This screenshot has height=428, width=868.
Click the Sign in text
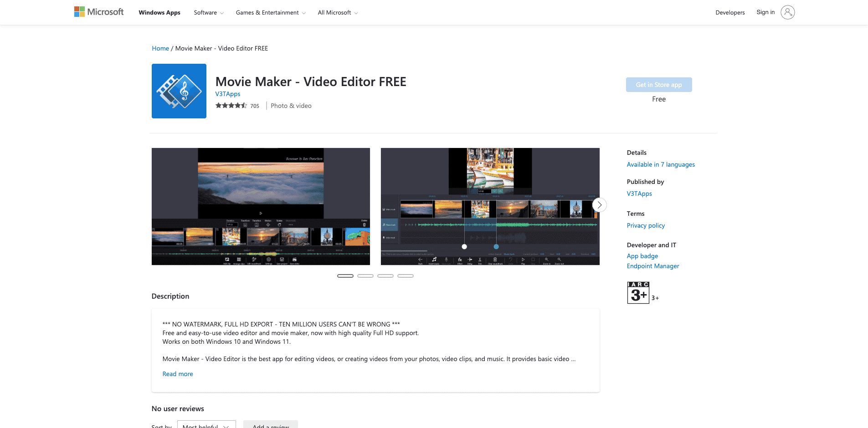[765, 12]
